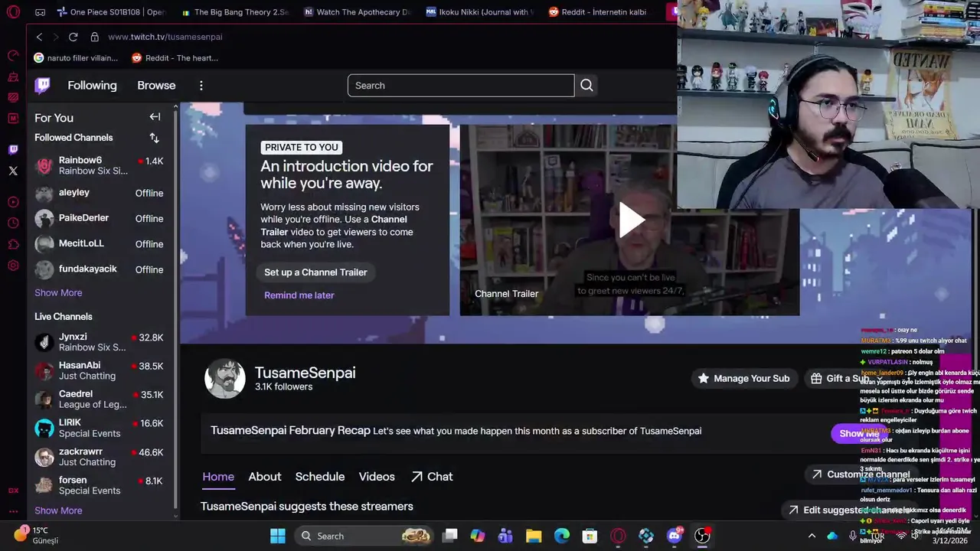Screen dimensions: 980x551
Task: Switch to The Big Bang Theory tab
Action: (x=235, y=12)
